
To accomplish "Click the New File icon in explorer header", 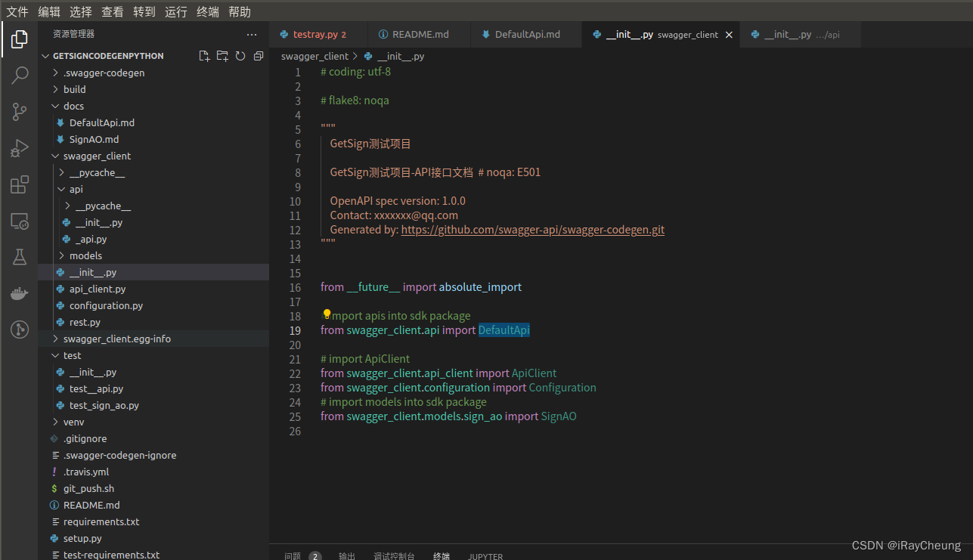I will (204, 56).
